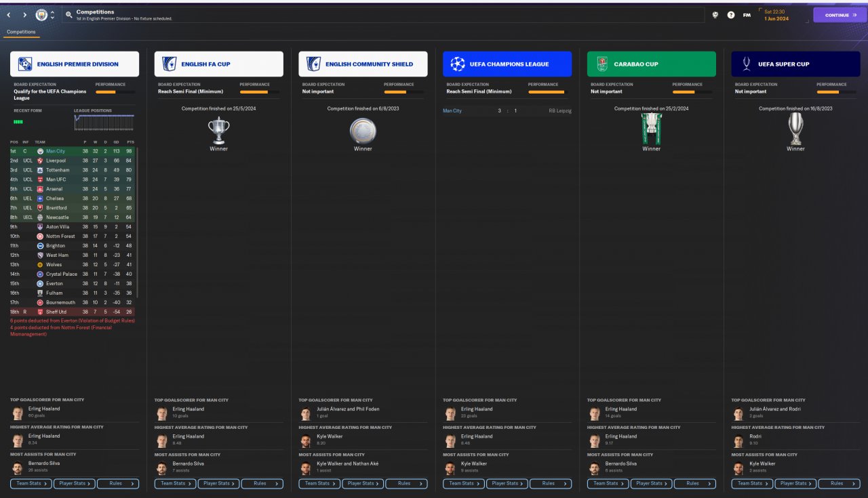Viewport: 868px width, 498px height.
Task: Click the green Recent Form indicator
Action: [18, 122]
